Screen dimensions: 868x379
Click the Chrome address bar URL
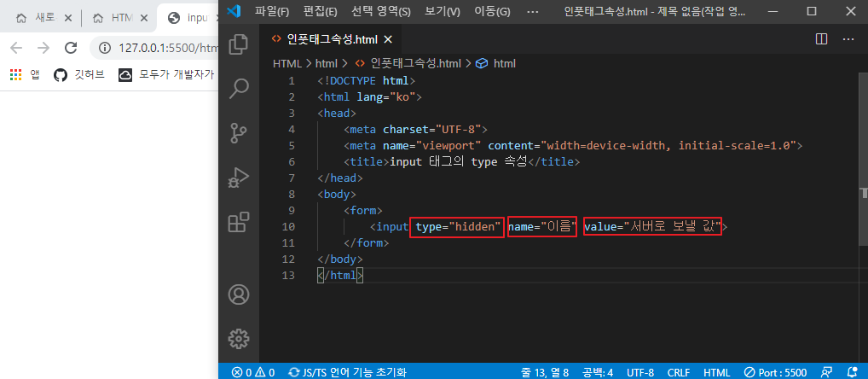tap(167, 48)
